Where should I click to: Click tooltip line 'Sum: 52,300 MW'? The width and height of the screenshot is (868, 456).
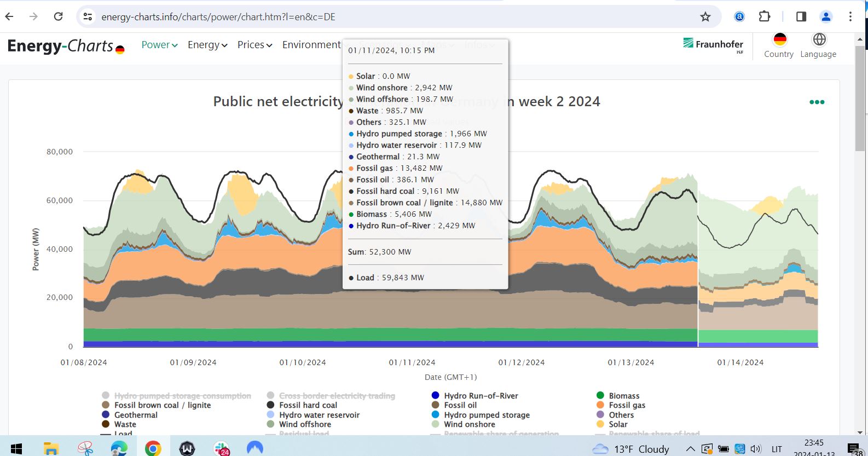[379, 252]
